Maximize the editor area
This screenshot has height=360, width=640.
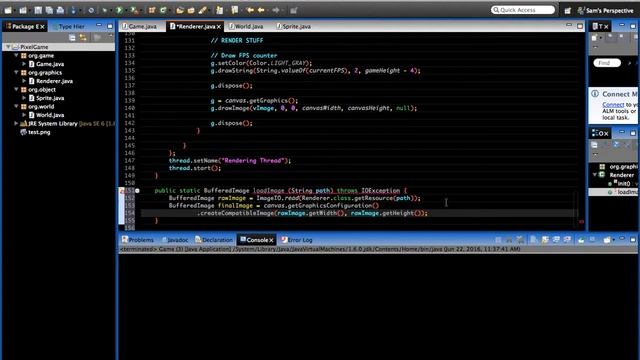pos(580,26)
